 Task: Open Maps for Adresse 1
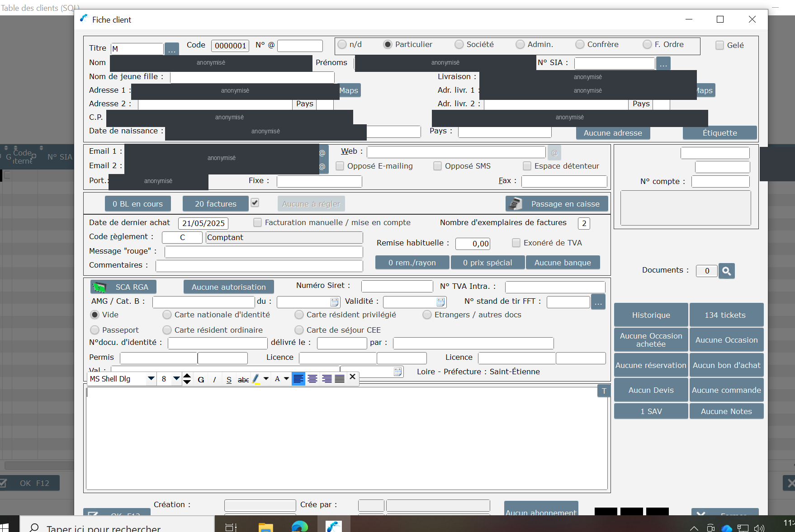[349, 90]
